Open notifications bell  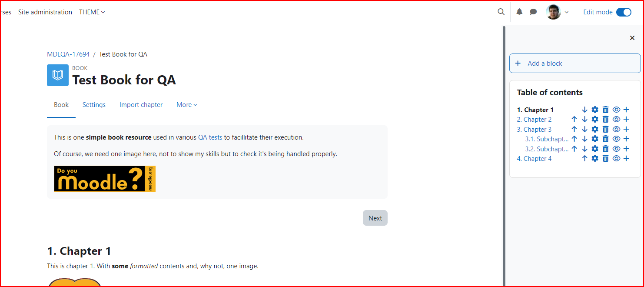point(519,12)
